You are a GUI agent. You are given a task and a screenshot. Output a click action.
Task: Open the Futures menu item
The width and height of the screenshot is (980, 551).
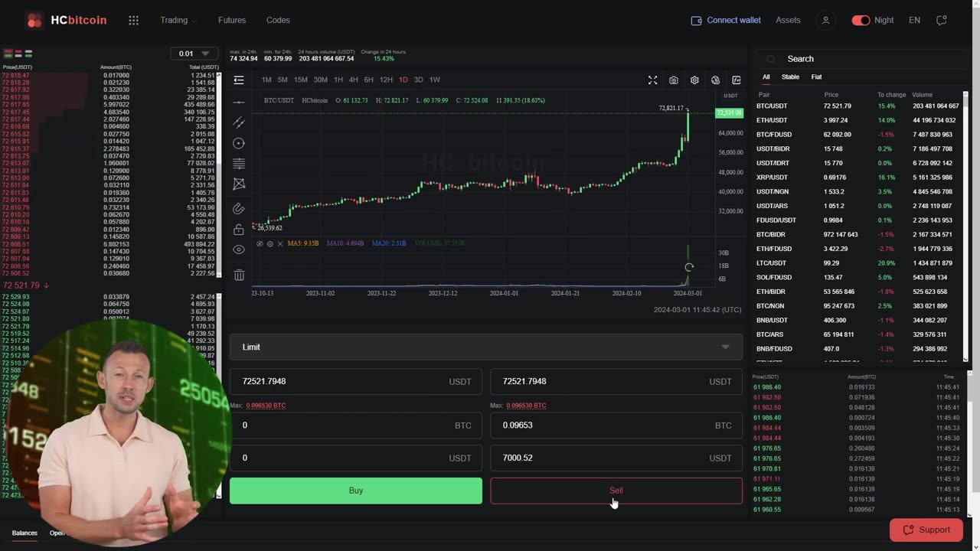click(x=232, y=21)
